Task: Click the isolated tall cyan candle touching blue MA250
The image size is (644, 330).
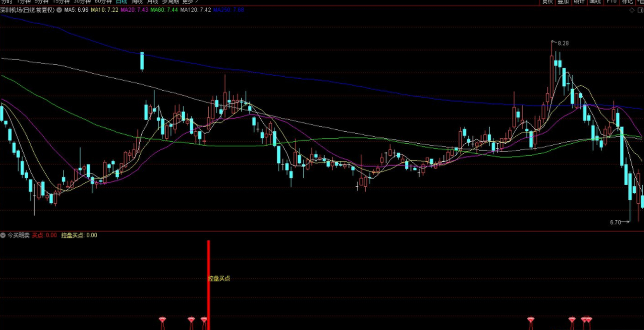Action: 142,61
